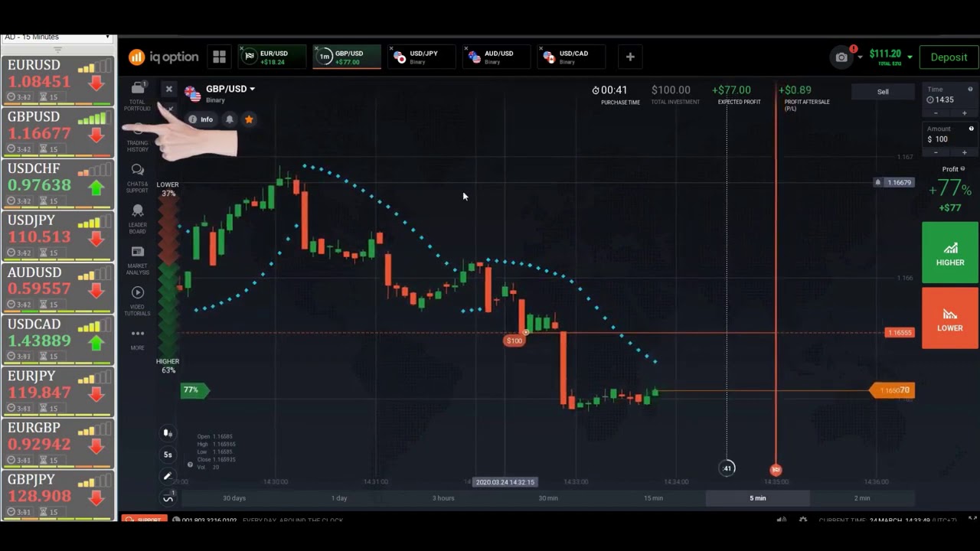This screenshot has height=551, width=980.
Task: Select the 15 min time range
Action: coord(653,498)
